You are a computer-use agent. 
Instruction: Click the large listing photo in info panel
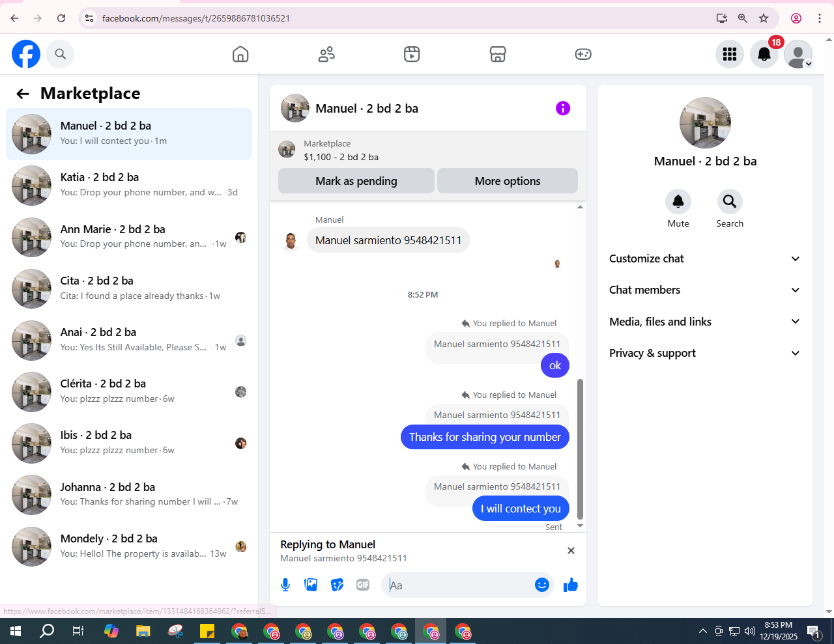[x=705, y=123]
